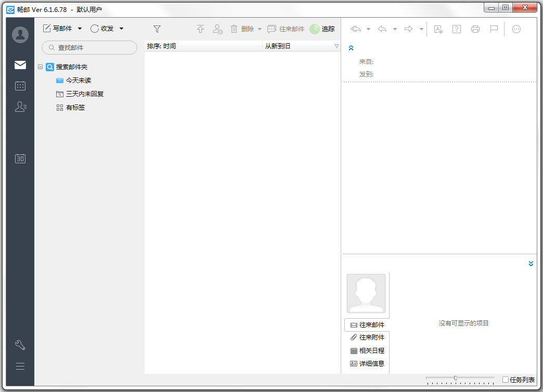This screenshot has height=392, width=543.
Task: Enable the 任务列表 checkbox
Action: pos(504,380)
